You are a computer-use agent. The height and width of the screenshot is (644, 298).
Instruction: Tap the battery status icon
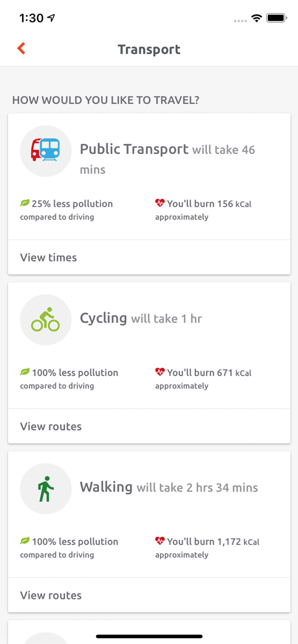276,18
